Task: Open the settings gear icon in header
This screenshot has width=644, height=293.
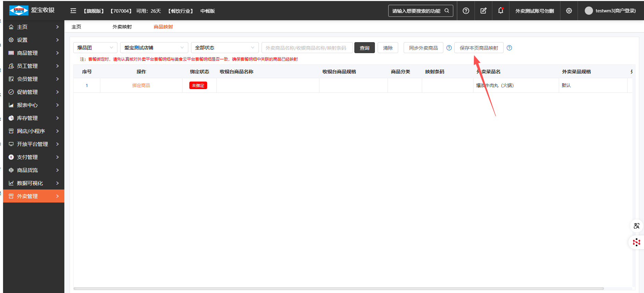Action: pyautogui.click(x=569, y=11)
